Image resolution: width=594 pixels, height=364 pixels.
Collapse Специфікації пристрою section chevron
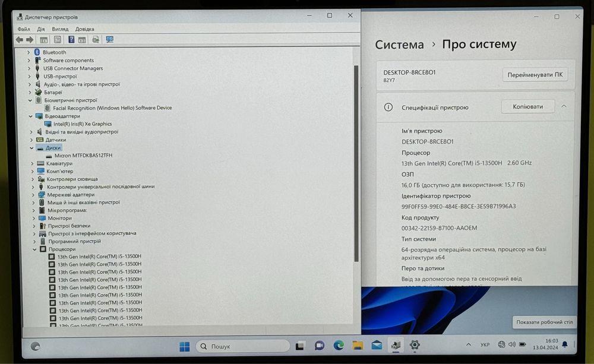564,106
